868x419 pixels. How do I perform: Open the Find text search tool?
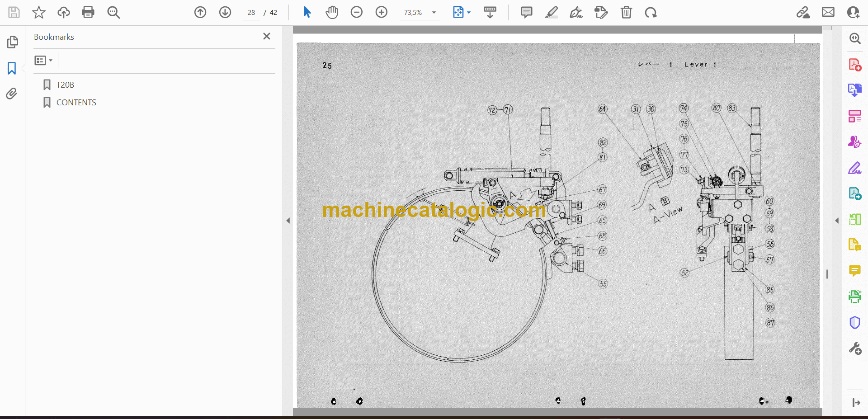(113, 12)
